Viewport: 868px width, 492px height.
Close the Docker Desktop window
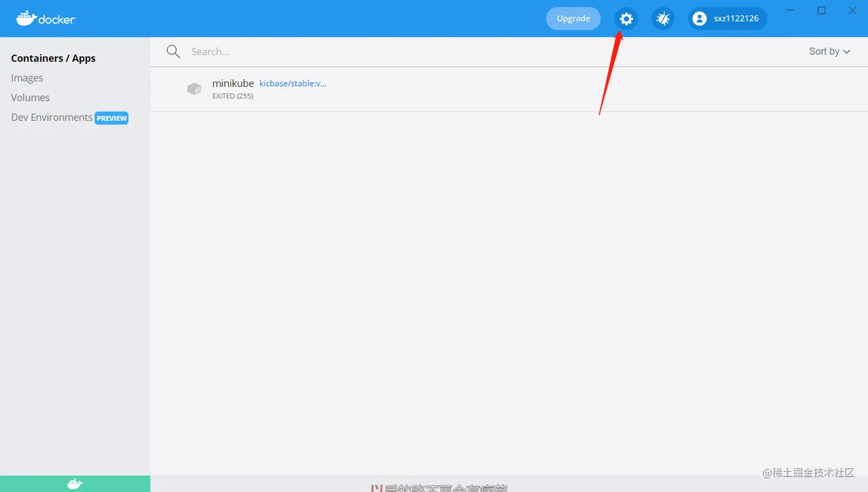852,10
